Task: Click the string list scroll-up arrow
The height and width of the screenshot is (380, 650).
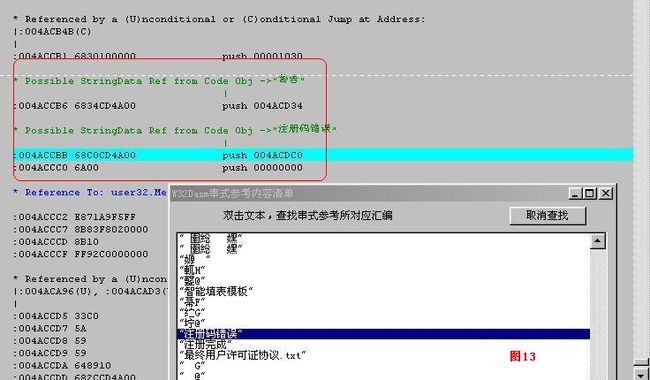Action: tap(598, 241)
